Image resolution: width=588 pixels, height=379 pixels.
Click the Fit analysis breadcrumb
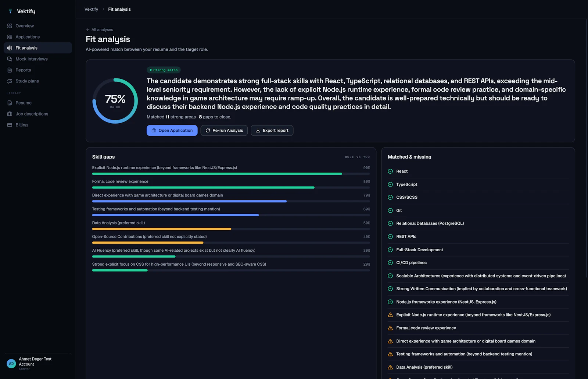(x=119, y=9)
